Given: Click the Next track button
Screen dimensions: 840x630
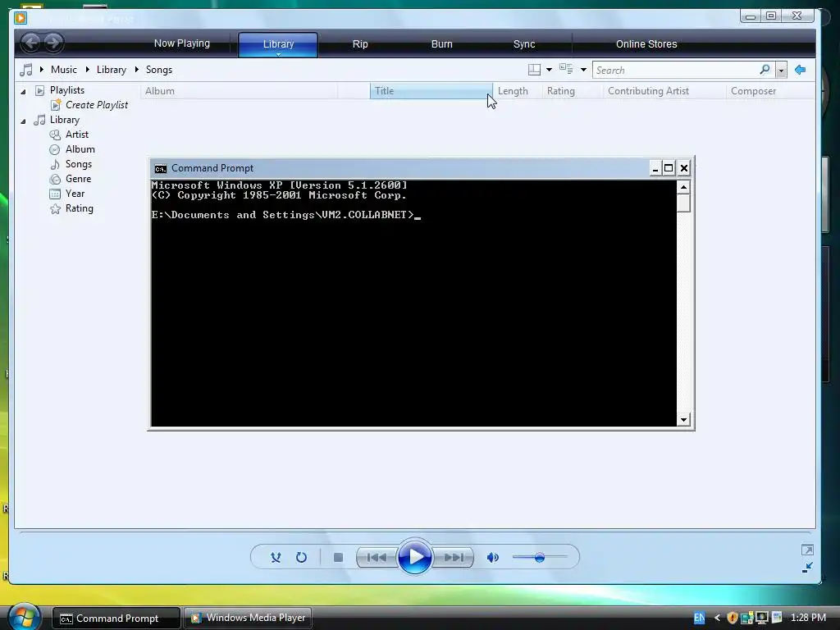Looking at the screenshot, I should click(x=453, y=558).
